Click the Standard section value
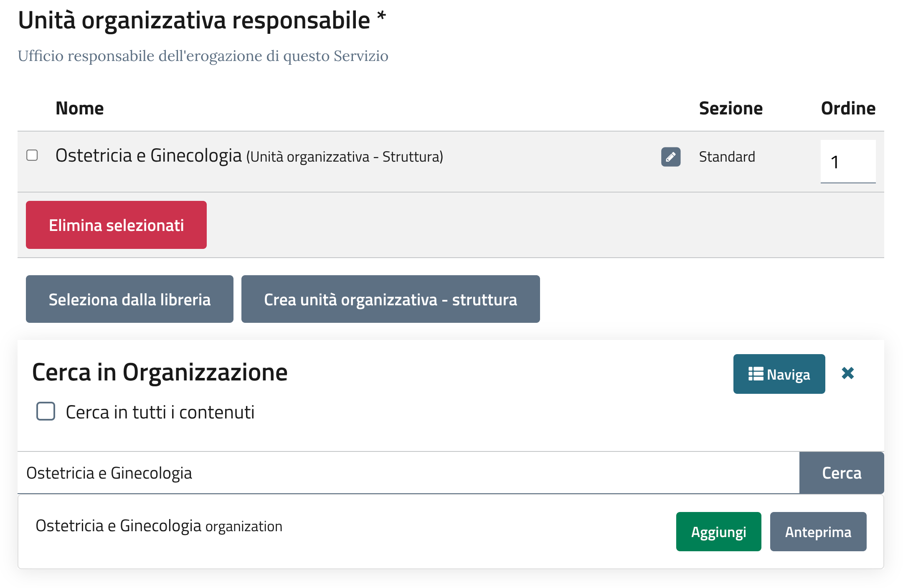The height and width of the screenshot is (588, 903). (x=727, y=157)
